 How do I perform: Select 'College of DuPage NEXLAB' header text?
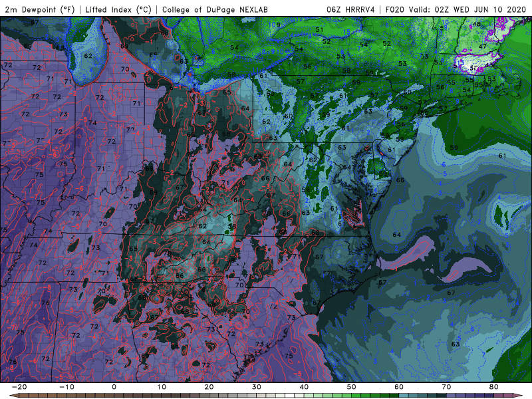coord(215,9)
